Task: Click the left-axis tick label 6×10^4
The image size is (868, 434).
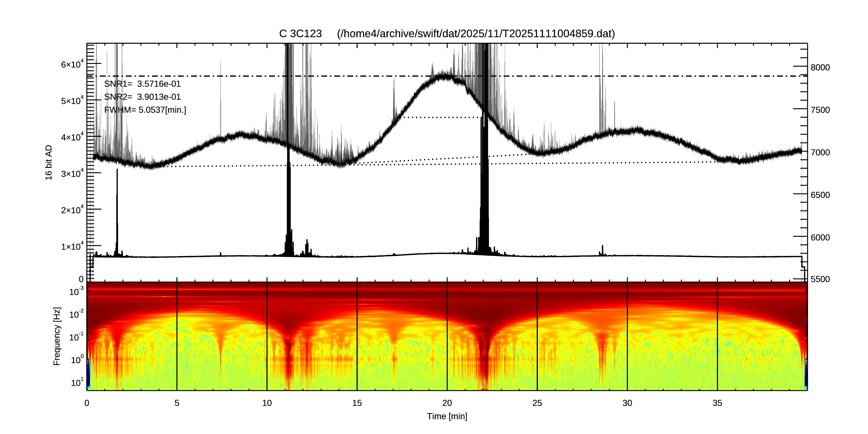Action: (x=72, y=64)
